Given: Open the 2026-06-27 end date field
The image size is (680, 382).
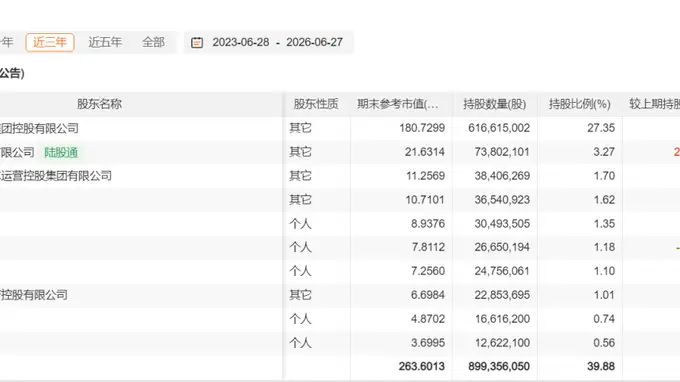Looking at the screenshot, I should [314, 42].
